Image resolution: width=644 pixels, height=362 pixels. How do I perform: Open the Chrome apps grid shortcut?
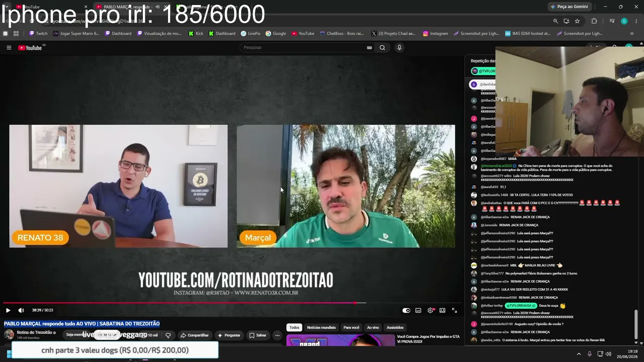pyautogui.click(x=16, y=34)
